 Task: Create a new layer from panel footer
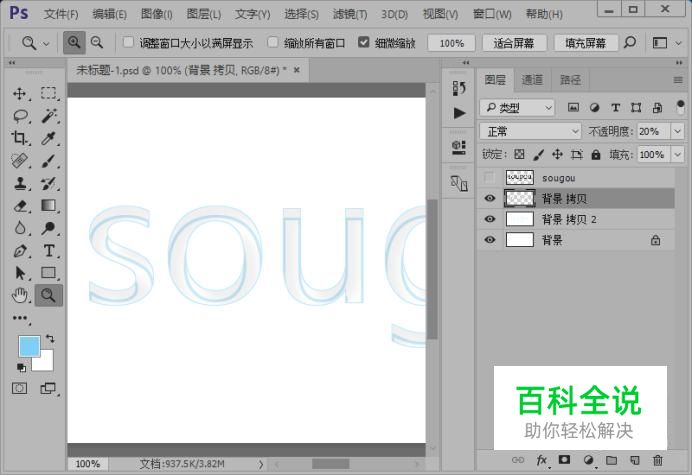point(635,460)
